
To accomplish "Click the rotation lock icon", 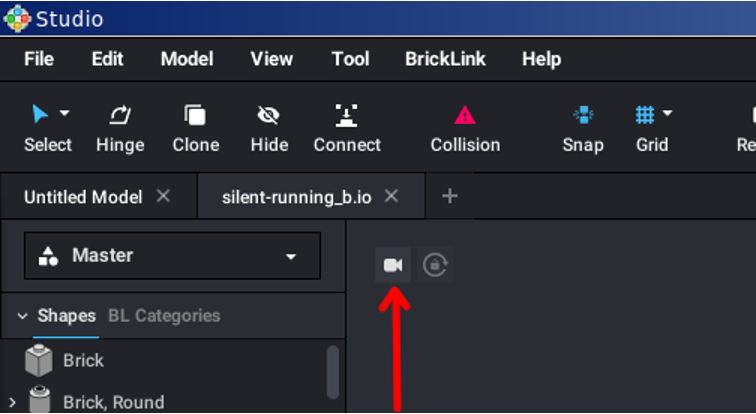I will click(x=435, y=265).
